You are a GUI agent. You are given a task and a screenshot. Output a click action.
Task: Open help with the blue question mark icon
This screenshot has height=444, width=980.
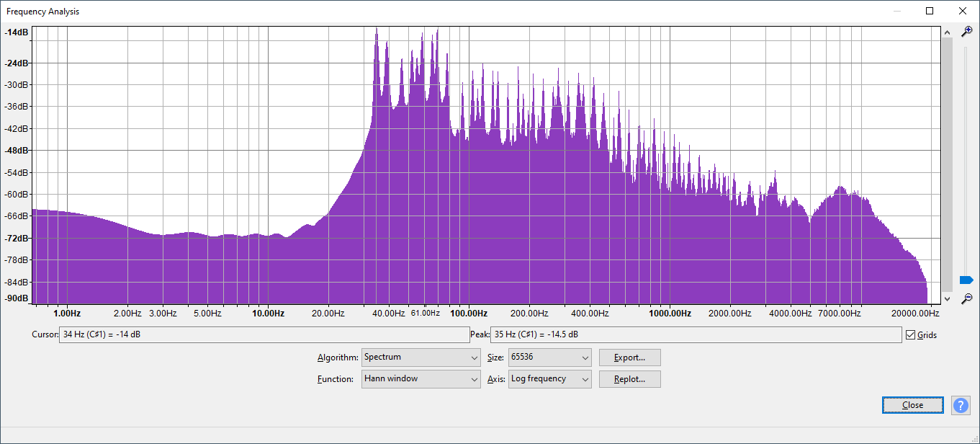pyautogui.click(x=961, y=405)
